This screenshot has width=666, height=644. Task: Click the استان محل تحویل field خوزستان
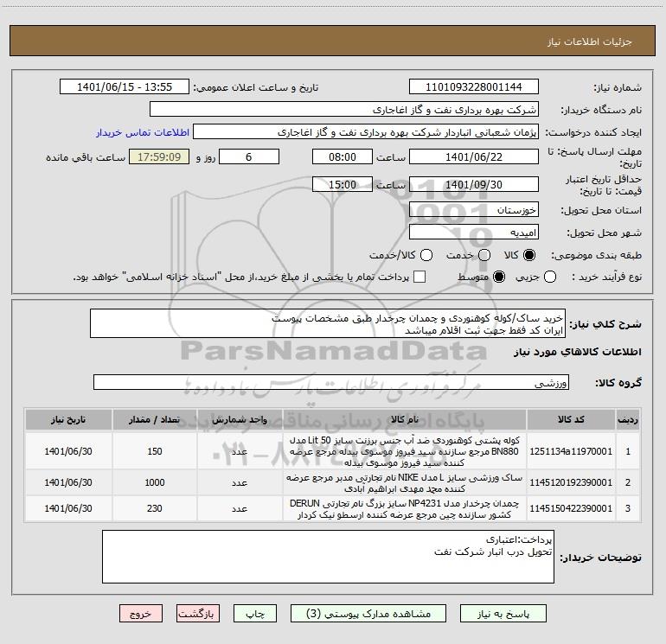[473, 210]
